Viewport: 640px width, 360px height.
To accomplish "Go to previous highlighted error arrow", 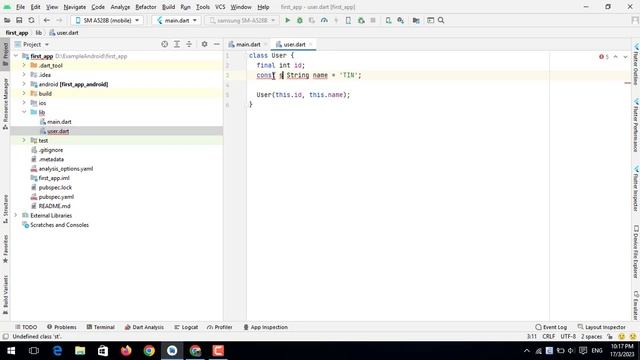I will coord(616,57).
